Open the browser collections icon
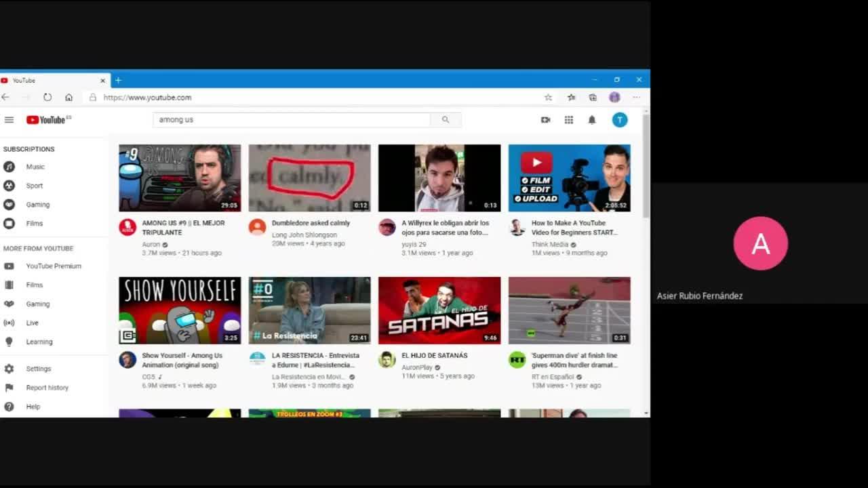 [x=593, y=98]
